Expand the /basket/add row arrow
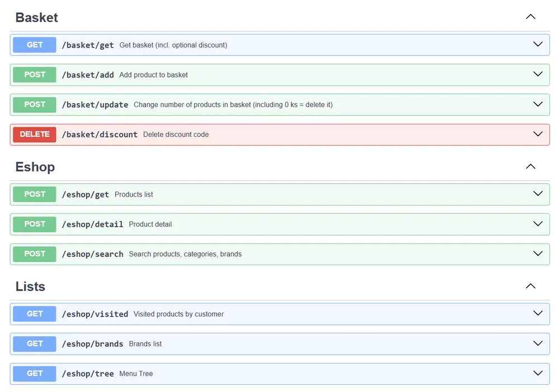This screenshot has width=559, height=392. (538, 74)
